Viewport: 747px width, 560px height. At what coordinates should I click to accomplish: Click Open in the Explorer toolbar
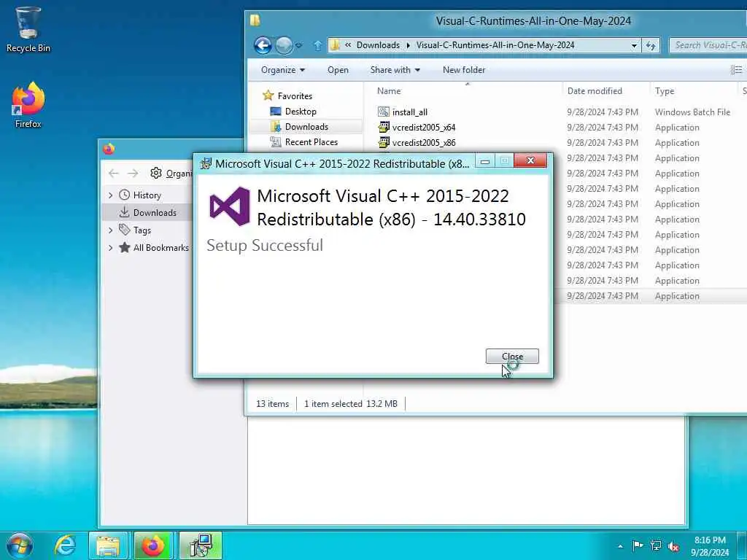coord(338,70)
